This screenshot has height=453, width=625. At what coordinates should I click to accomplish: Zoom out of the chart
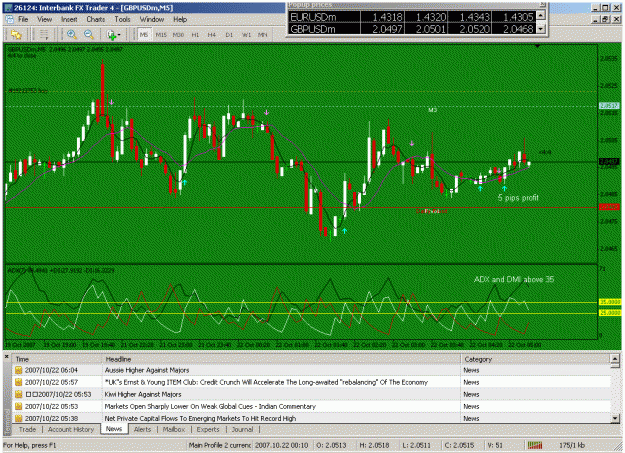(x=88, y=35)
